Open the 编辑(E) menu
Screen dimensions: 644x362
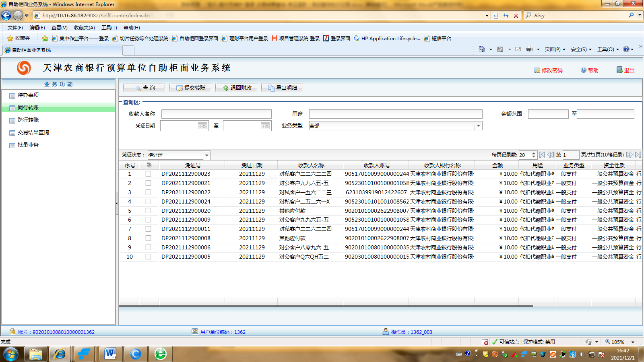pyautogui.click(x=37, y=28)
